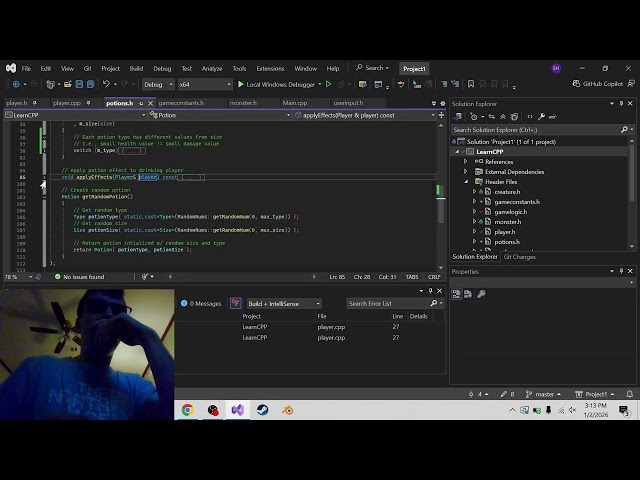Click the Search button in title bar
This screenshot has width=640, height=480.
[x=372, y=68]
